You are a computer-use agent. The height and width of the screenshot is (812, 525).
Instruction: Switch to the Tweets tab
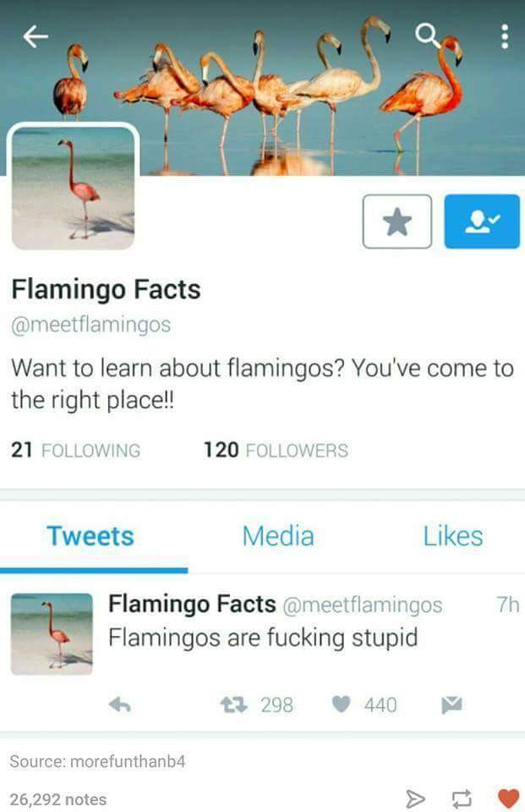90,536
